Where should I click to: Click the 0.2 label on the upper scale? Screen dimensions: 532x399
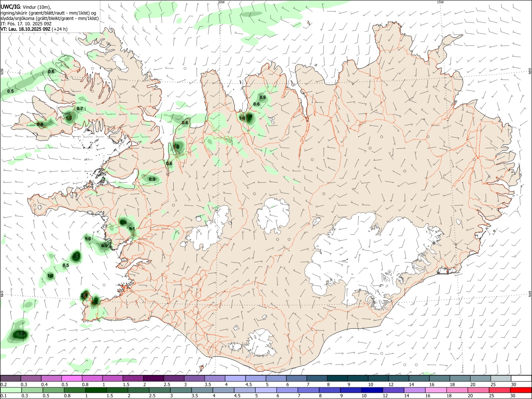click(x=3, y=384)
